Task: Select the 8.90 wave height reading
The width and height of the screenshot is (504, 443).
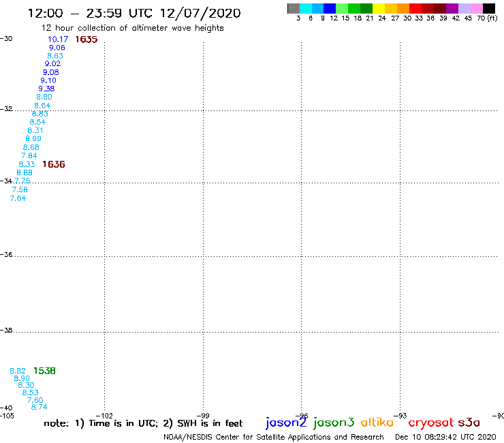Action: (22, 378)
